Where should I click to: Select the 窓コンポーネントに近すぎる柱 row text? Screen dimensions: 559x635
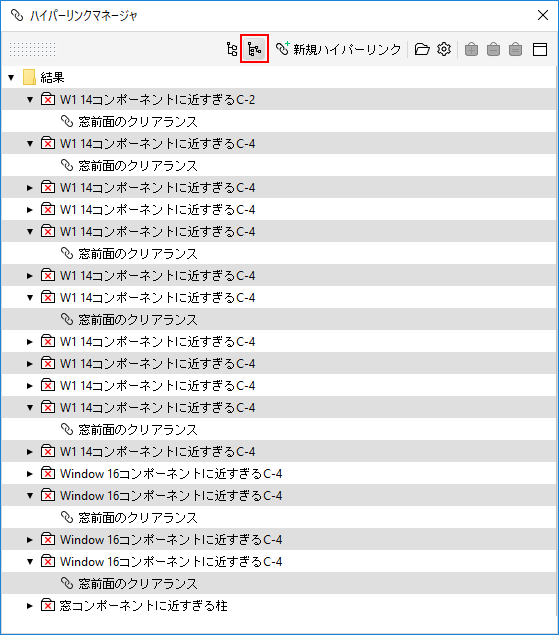point(143,606)
